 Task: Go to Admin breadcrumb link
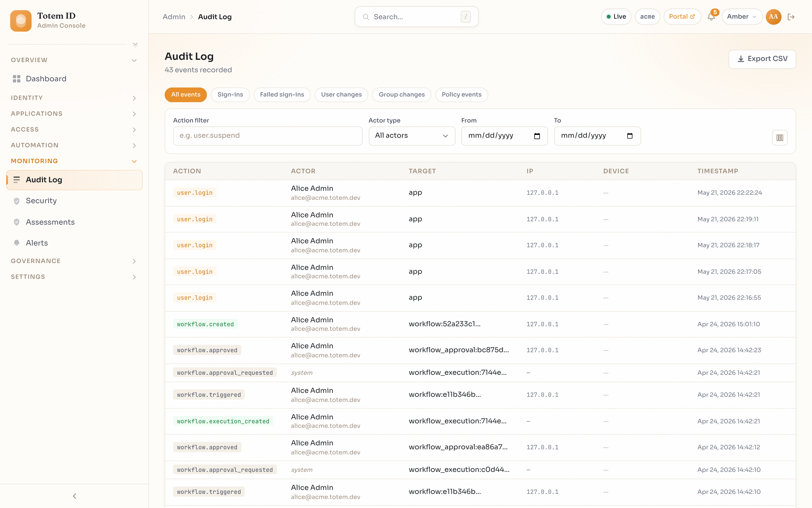174,17
